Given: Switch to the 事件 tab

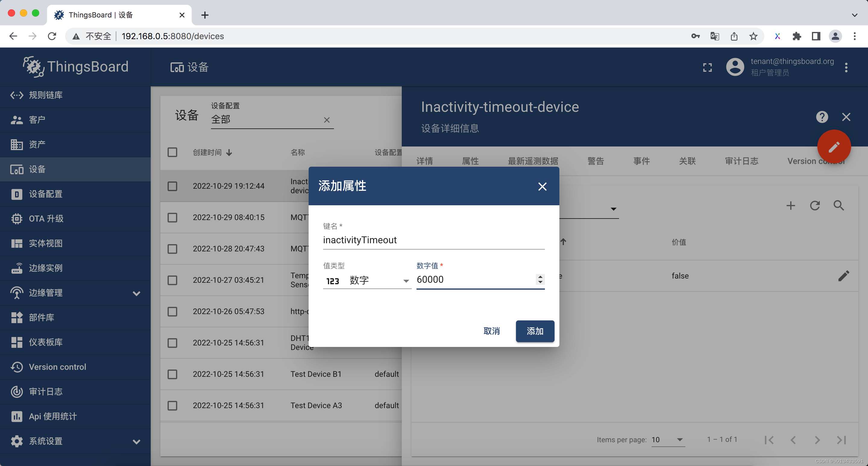Looking at the screenshot, I should [641, 161].
